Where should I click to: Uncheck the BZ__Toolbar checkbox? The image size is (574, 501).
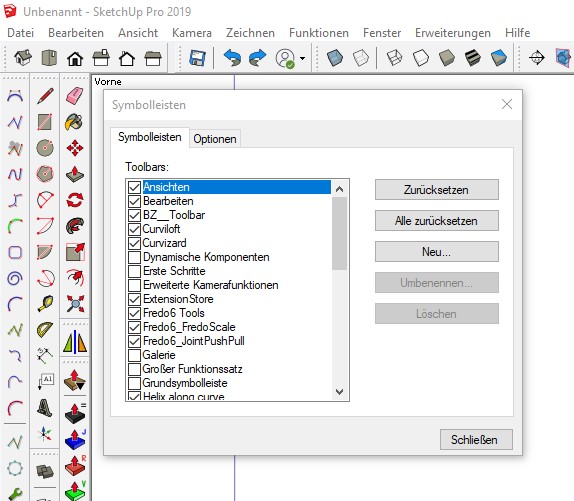point(134,215)
